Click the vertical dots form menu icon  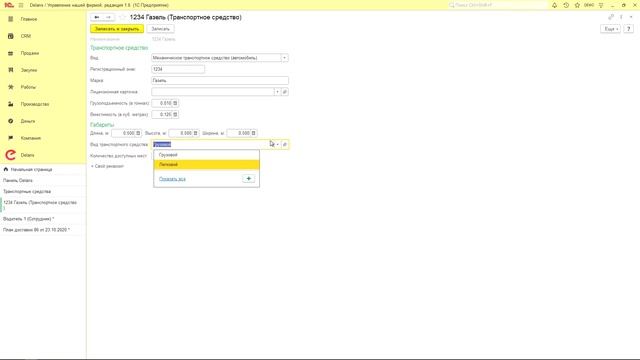point(621,17)
